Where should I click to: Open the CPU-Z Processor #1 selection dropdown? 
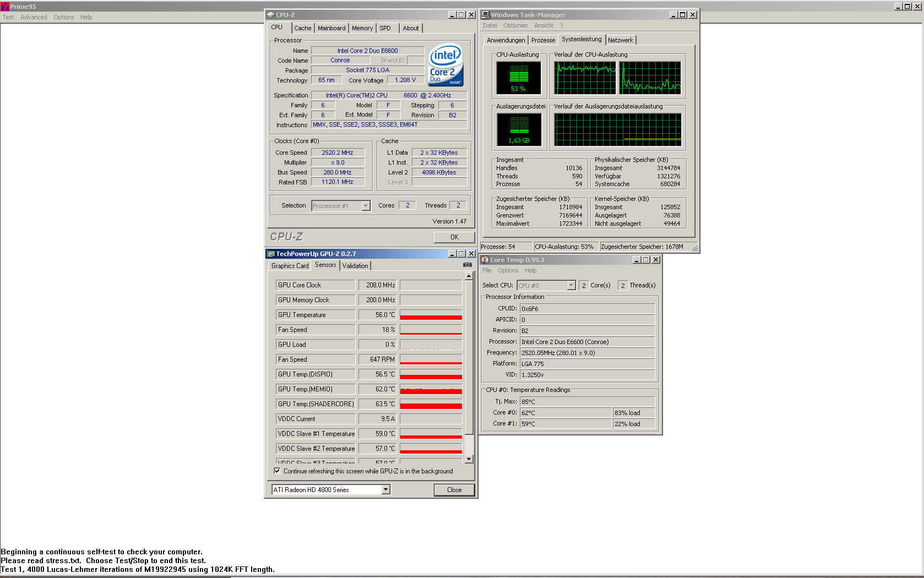(366, 206)
